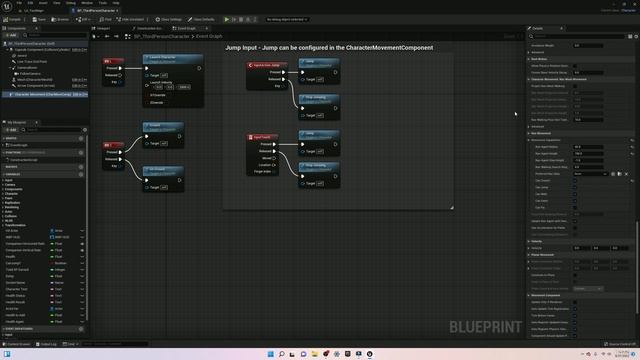
Task: Add a new function with the FUNCTIONS plus icon
Action: pos(81,153)
